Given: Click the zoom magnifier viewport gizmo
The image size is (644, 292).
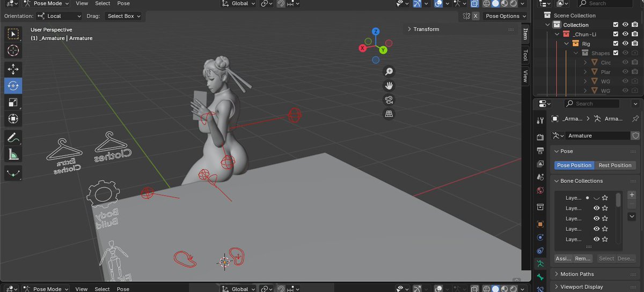Looking at the screenshot, I should [x=389, y=72].
